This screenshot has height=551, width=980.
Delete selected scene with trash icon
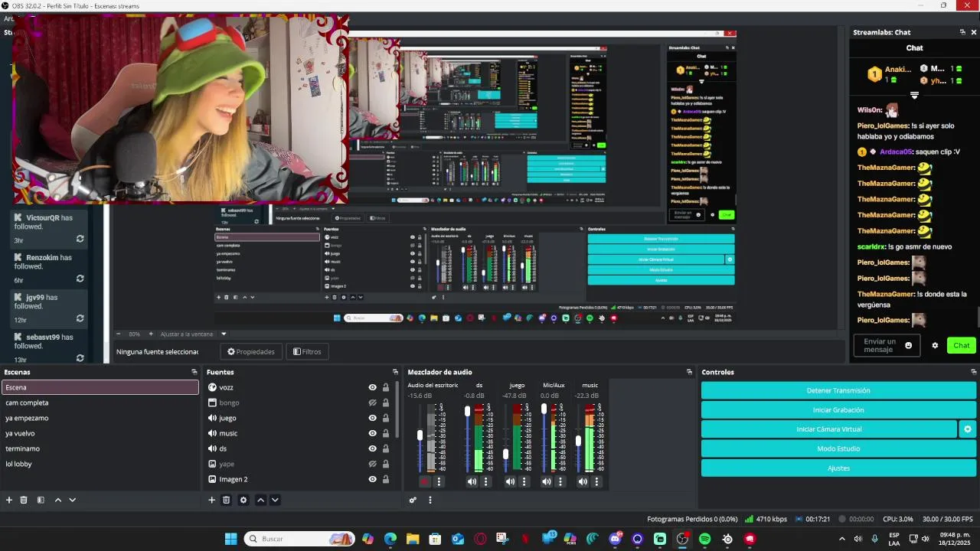coord(24,500)
